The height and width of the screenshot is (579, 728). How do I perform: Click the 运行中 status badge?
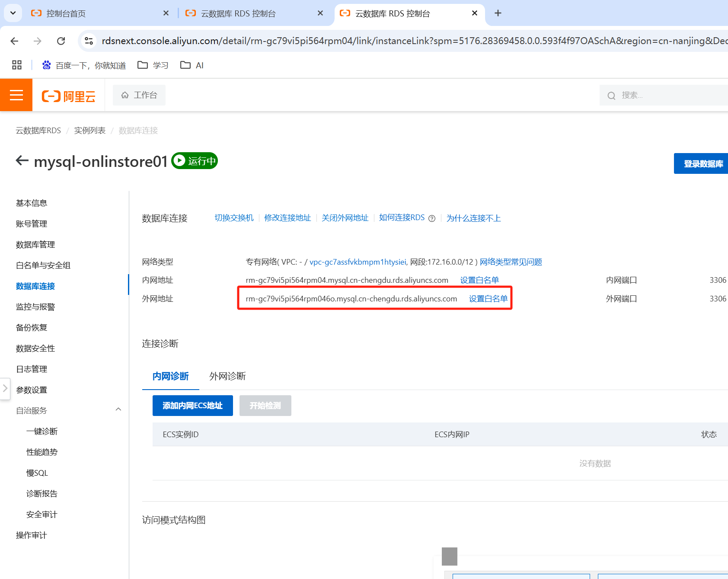click(195, 161)
